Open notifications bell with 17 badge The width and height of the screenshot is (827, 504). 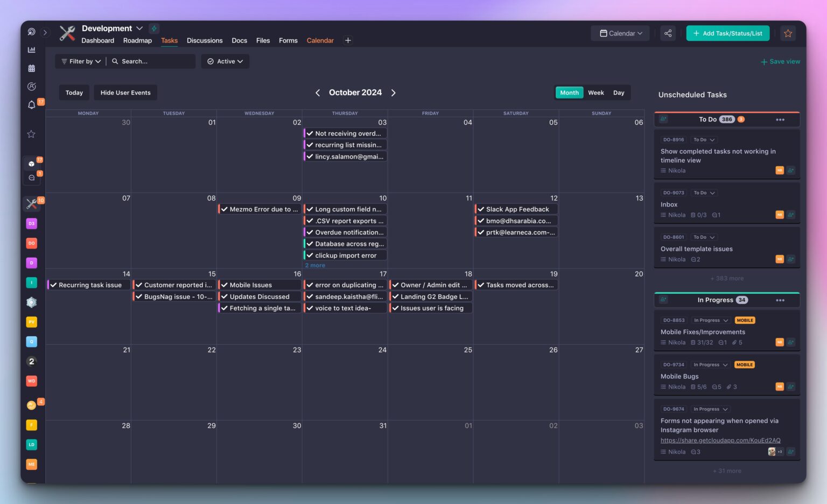pyautogui.click(x=31, y=105)
